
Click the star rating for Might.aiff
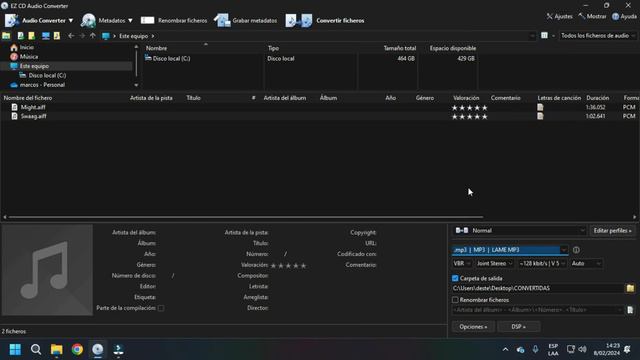(469, 108)
